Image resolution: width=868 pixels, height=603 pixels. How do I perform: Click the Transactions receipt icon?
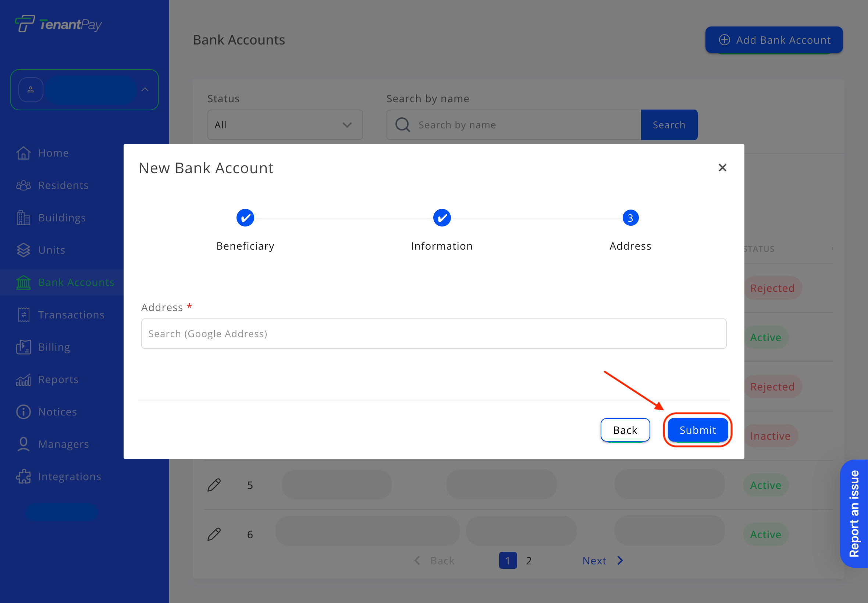tap(24, 315)
